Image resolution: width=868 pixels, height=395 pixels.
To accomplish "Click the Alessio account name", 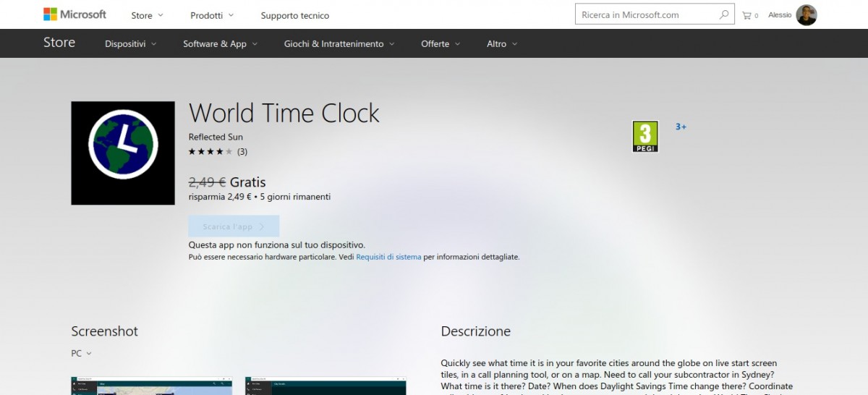I will pyautogui.click(x=780, y=15).
